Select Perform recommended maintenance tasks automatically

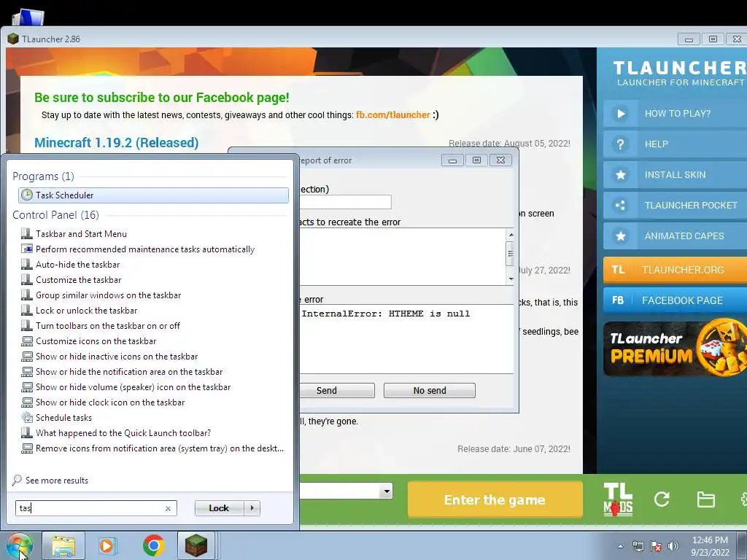(145, 249)
